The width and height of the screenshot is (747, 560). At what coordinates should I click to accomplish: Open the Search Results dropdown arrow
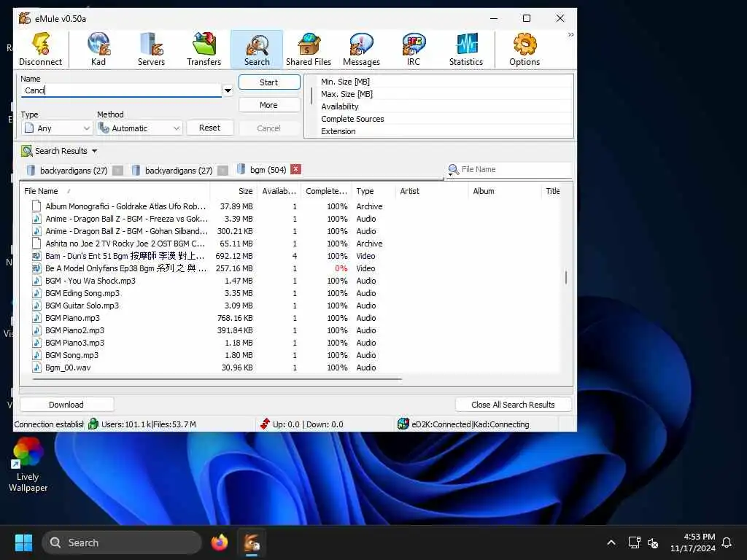[x=94, y=151]
